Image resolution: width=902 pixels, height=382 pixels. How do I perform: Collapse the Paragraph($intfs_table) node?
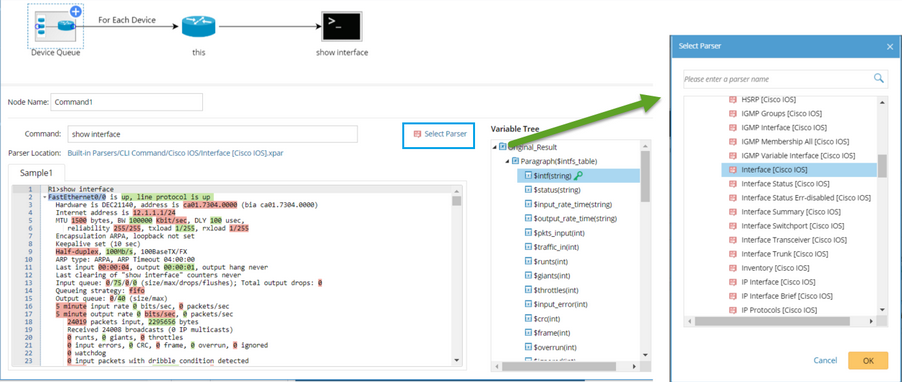point(507,161)
